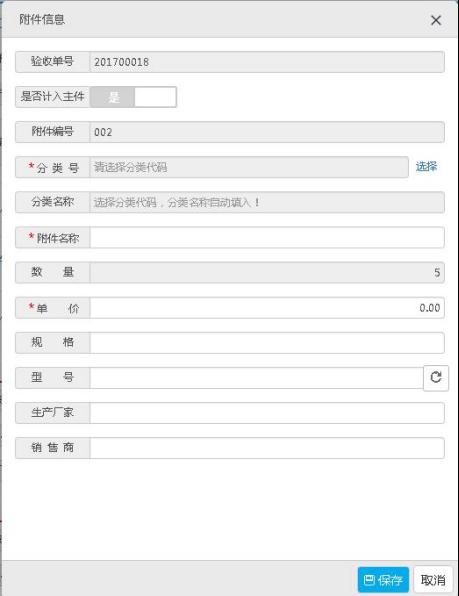Close the 附件信息 dialog with X
459x596 pixels.
point(436,20)
